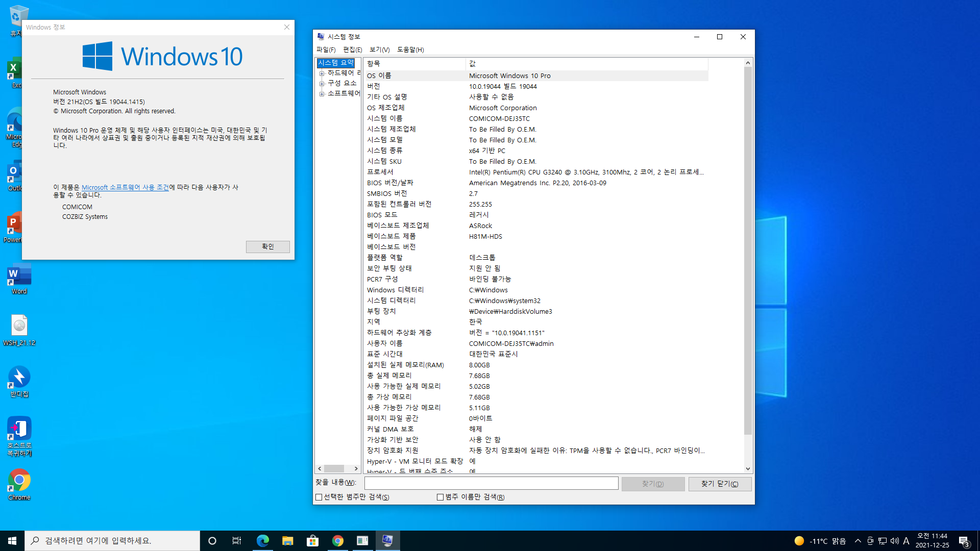Click 확인 in Windows 정보 dialog
This screenshot has width=980, height=551.
pyautogui.click(x=268, y=246)
